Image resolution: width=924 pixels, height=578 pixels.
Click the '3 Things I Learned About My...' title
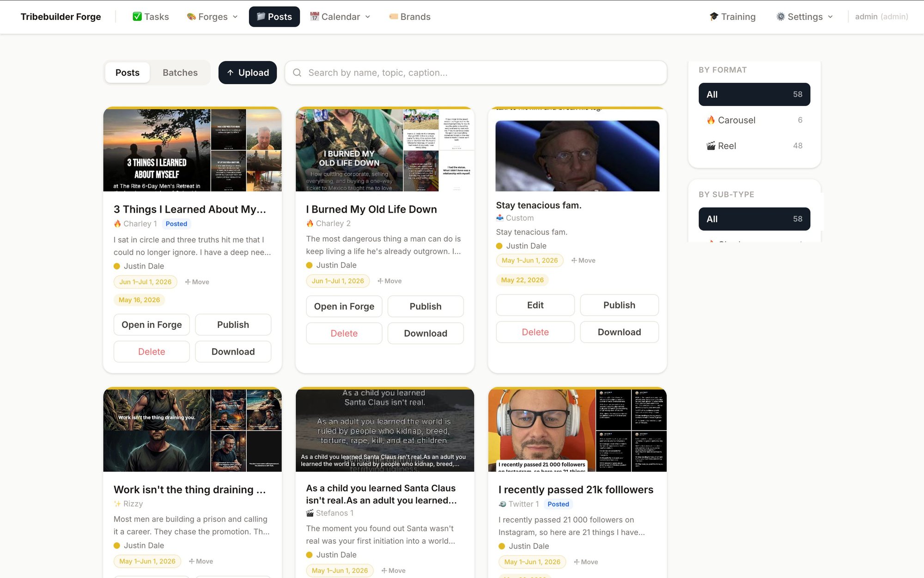tap(190, 209)
